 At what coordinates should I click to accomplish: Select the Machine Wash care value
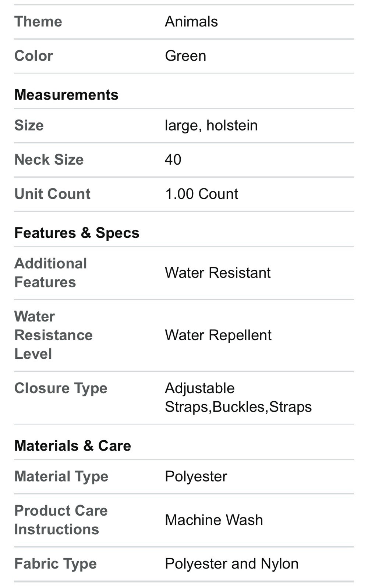pyautogui.click(x=214, y=520)
